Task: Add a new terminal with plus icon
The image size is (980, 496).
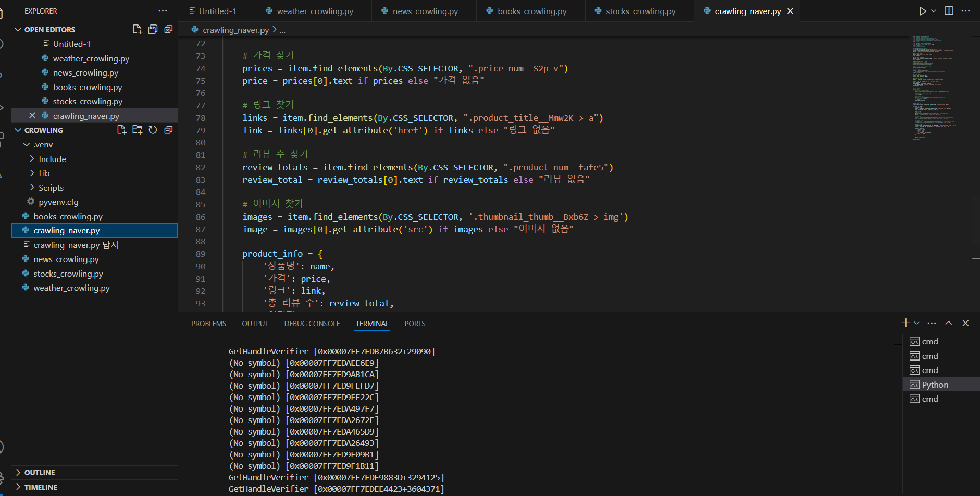Action: (x=905, y=323)
